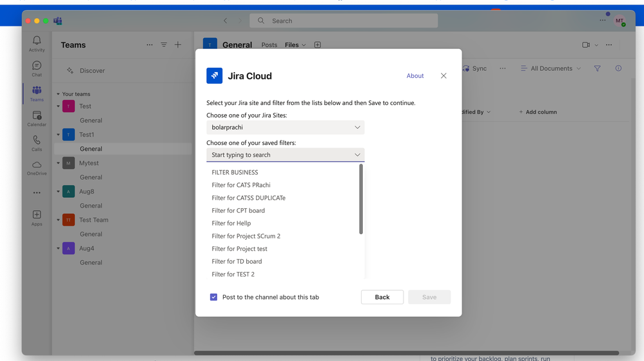Screen dimensions: 644x361
Task: Select Filter for CPT board option
Action: pos(239,210)
